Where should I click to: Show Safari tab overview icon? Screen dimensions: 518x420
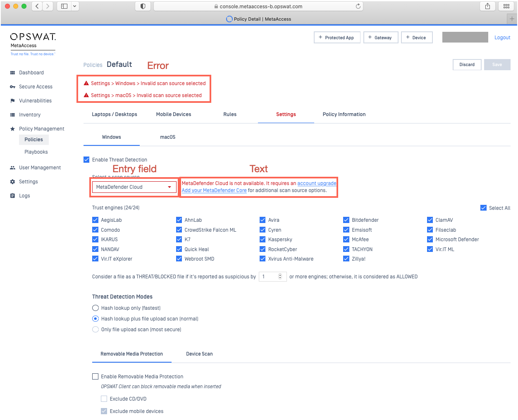tap(506, 6)
